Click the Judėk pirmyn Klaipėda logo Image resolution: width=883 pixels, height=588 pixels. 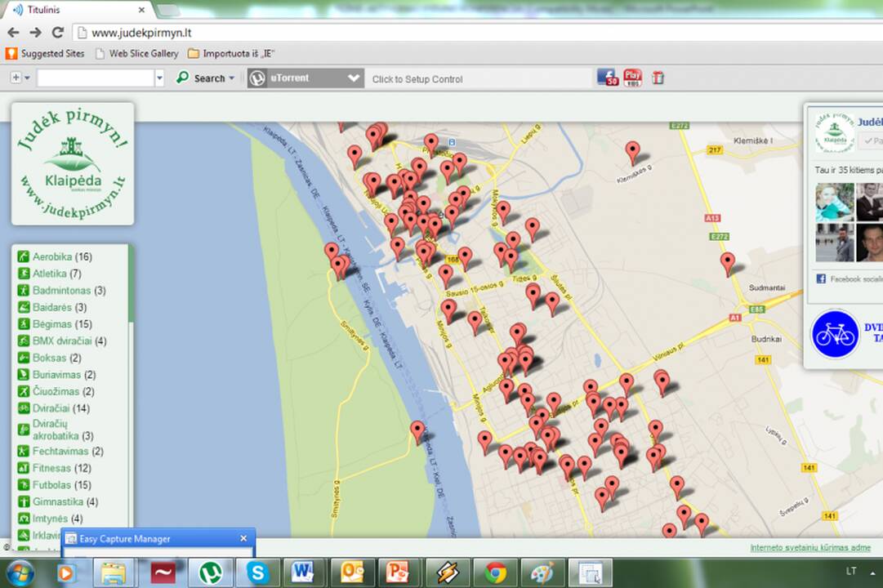tap(73, 164)
